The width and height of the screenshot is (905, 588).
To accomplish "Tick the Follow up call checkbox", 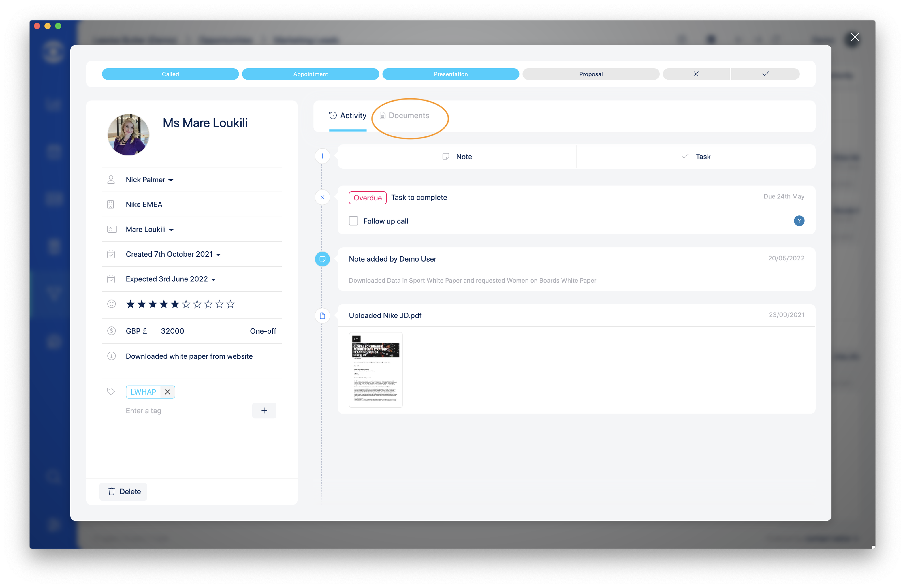I will coord(353,221).
